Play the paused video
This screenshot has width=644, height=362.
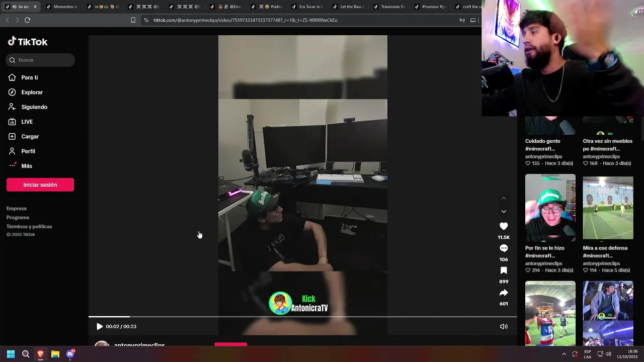tap(100, 326)
